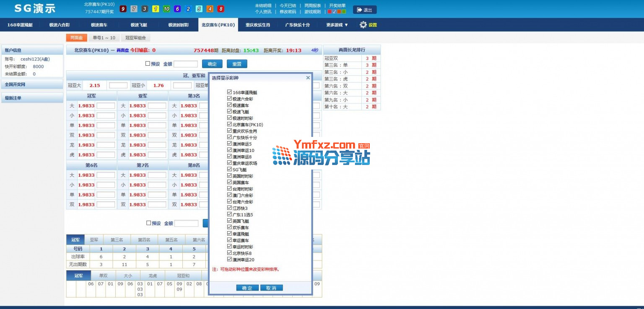644x309 pixels.
Task: Expand the 最新注单 sidebar section
Action: (x=32, y=98)
